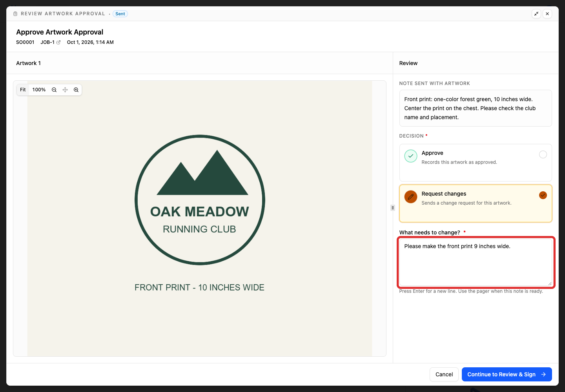Click the S00001 order number
This screenshot has width=565, height=392.
(x=25, y=42)
